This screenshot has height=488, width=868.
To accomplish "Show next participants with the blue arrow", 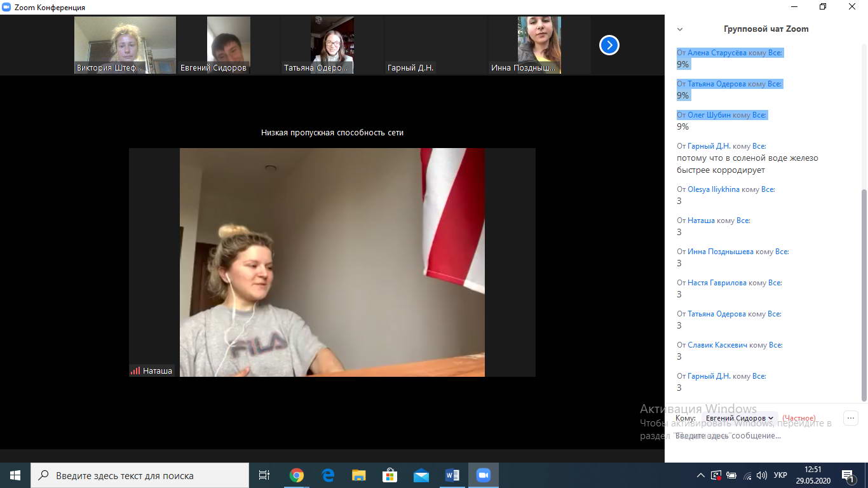I will 609,45.
